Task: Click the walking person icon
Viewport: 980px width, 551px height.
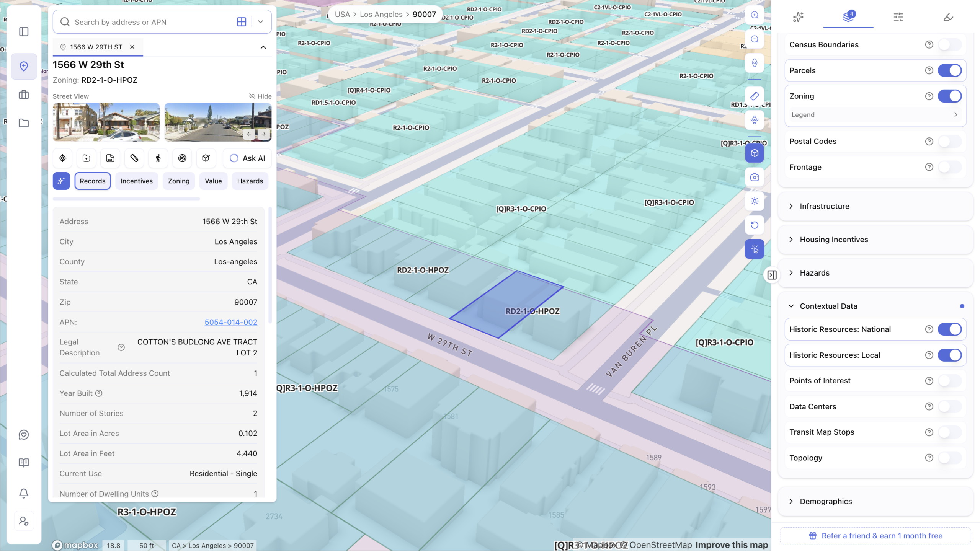Action: 158,158
